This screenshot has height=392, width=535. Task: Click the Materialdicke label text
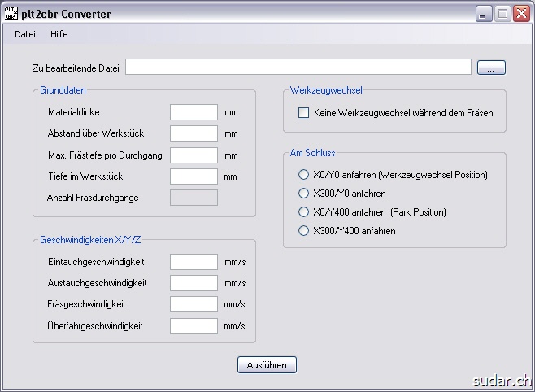click(x=74, y=112)
